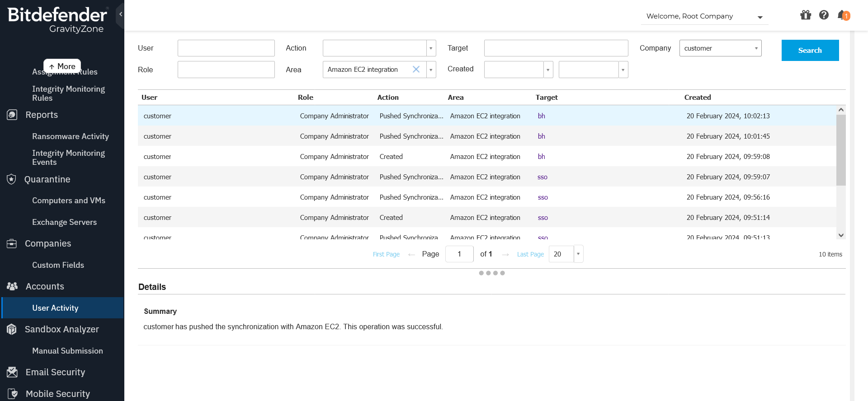Click the Sandbox Analyzer cube icon
The height and width of the screenshot is (401, 868).
pyautogui.click(x=12, y=329)
